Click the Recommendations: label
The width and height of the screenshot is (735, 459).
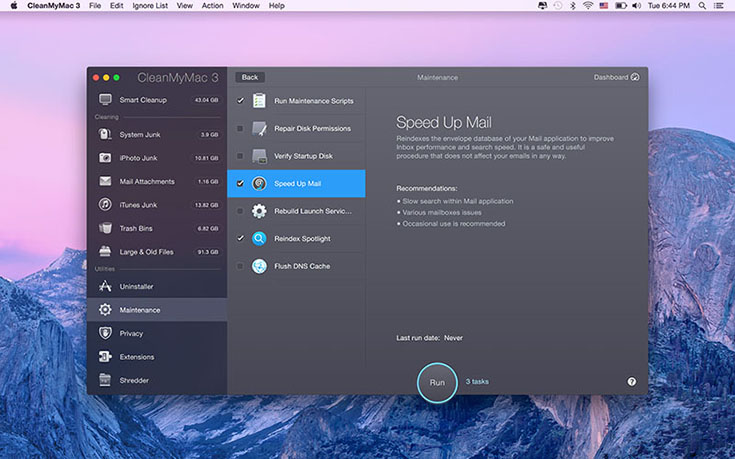(427, 188)
